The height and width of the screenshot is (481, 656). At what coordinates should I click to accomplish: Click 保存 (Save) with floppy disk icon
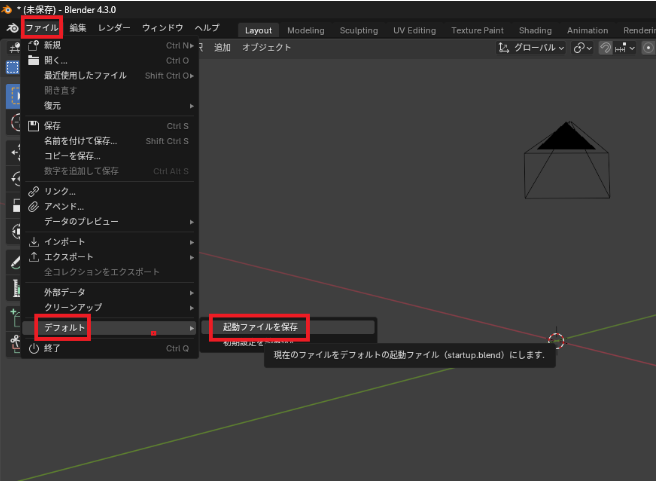click(52, 126)
